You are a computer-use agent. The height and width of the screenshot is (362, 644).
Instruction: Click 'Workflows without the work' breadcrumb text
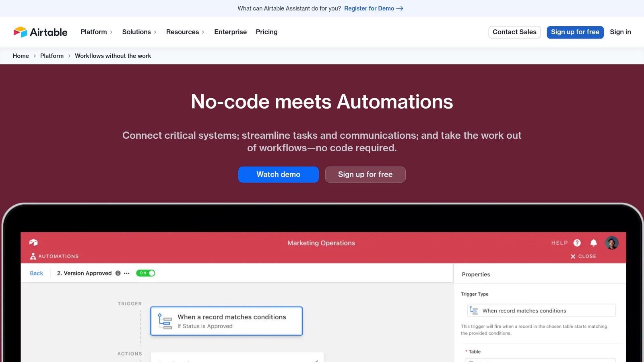(113, 56)
